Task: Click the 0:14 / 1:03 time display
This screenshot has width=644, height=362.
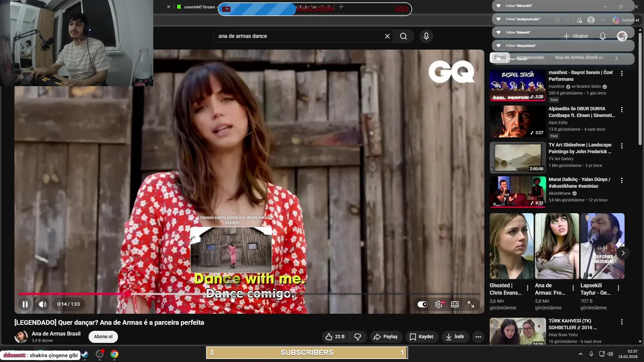Action: click(68, 304)
